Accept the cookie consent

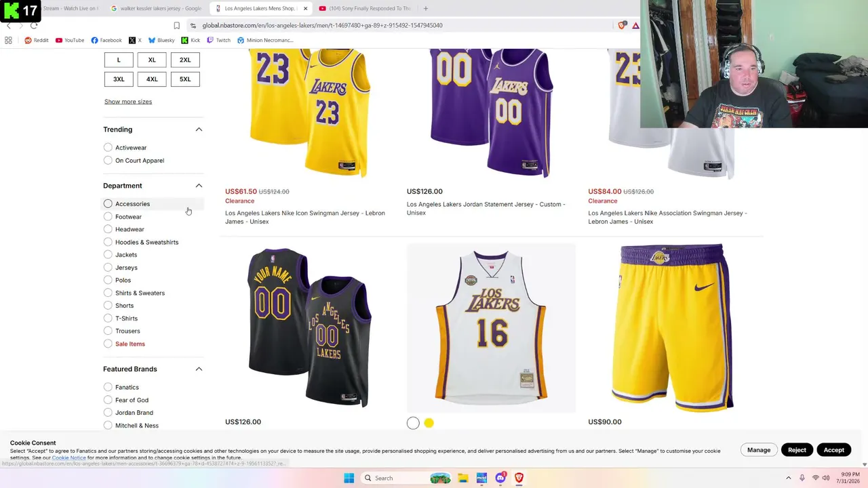(x=833, y=450)
